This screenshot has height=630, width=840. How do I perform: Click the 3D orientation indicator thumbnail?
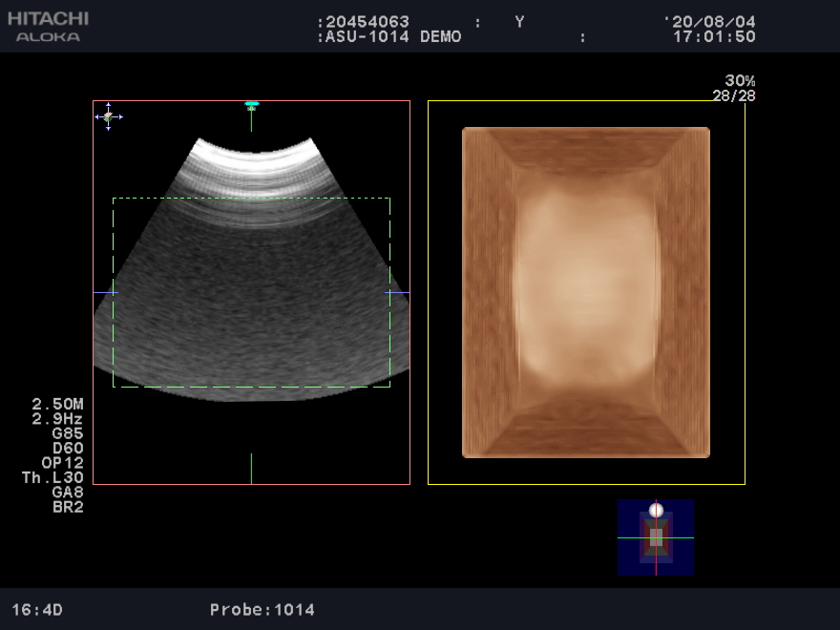655,537
